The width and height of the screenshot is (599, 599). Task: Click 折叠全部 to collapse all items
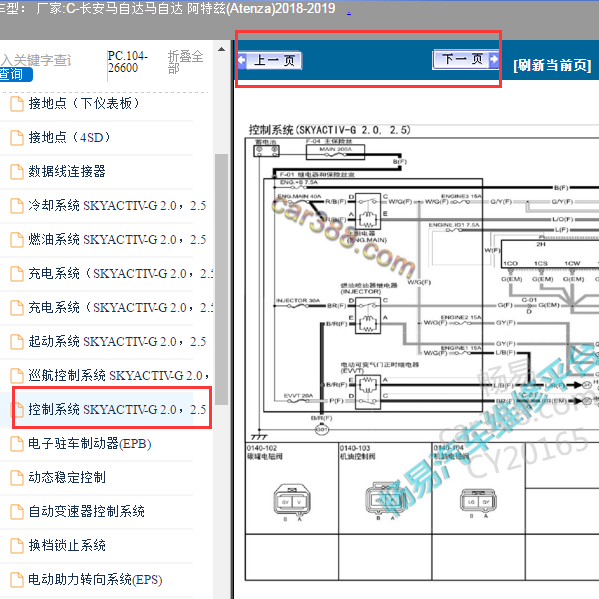coord(185,62)
